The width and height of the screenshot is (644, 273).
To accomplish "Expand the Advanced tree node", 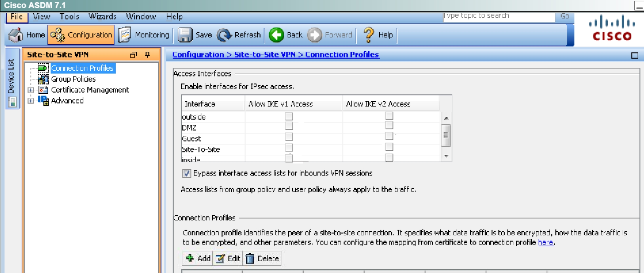I will (31, 101).
